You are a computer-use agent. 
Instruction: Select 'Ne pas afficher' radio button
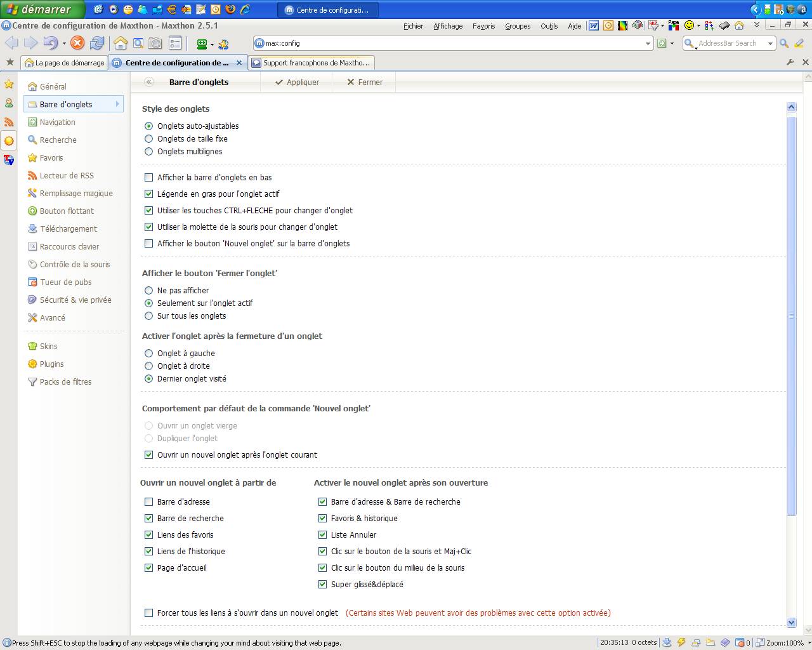(148, 290)
